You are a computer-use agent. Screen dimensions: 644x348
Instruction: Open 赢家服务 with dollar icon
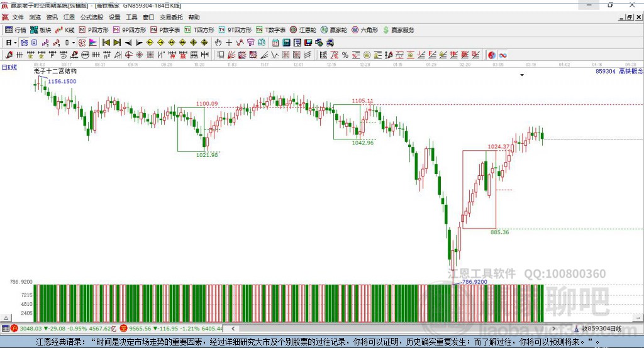tap(398, 30)
